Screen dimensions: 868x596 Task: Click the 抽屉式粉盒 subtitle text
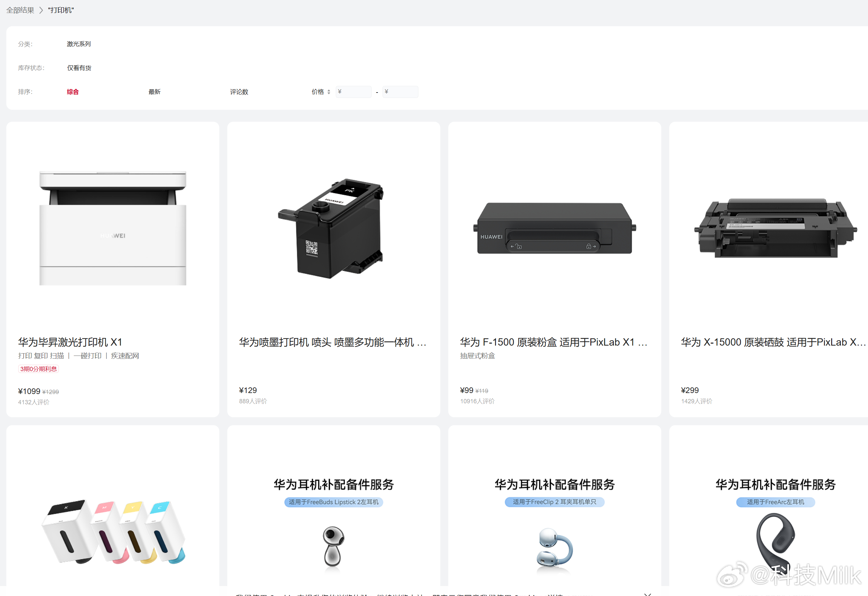pyautogui.click(x=478, y=356)
